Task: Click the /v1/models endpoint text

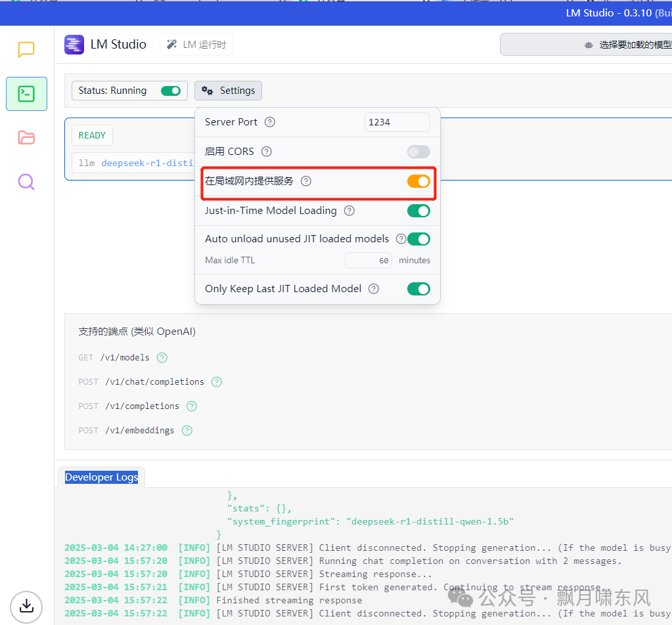Action: pyautogui.click(x=125, y=358)
